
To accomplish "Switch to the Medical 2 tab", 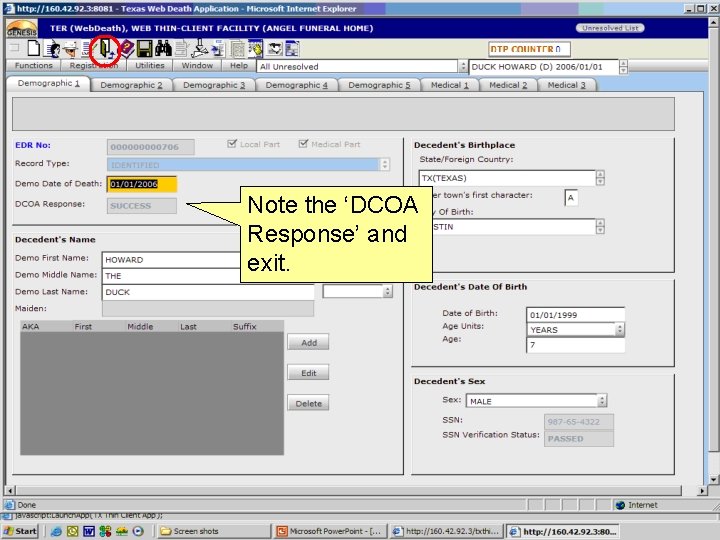I will coord(508,85).
